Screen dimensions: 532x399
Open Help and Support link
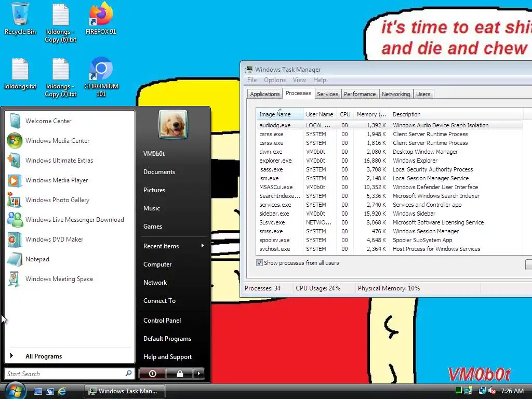[x=173, y=356]
